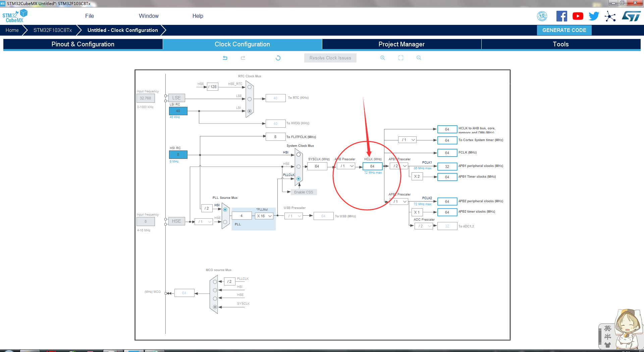Open the AHB Prescaler dropdown
Image resolution: width=644 pixels, height=352 pixels.
point(346,166)
